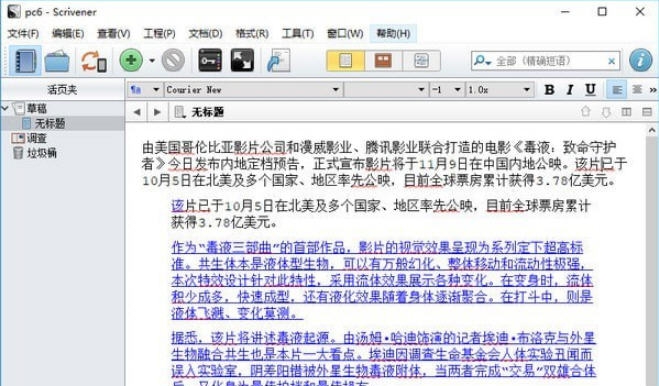Click the gray Trash/no-entry icon
The image size is (659, 386).
click(173, 61)
